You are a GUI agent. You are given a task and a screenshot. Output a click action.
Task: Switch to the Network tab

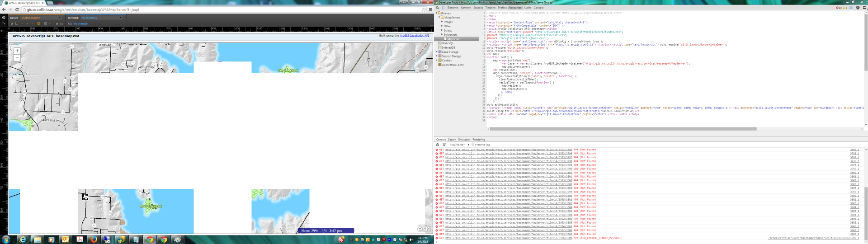point(466,8)
